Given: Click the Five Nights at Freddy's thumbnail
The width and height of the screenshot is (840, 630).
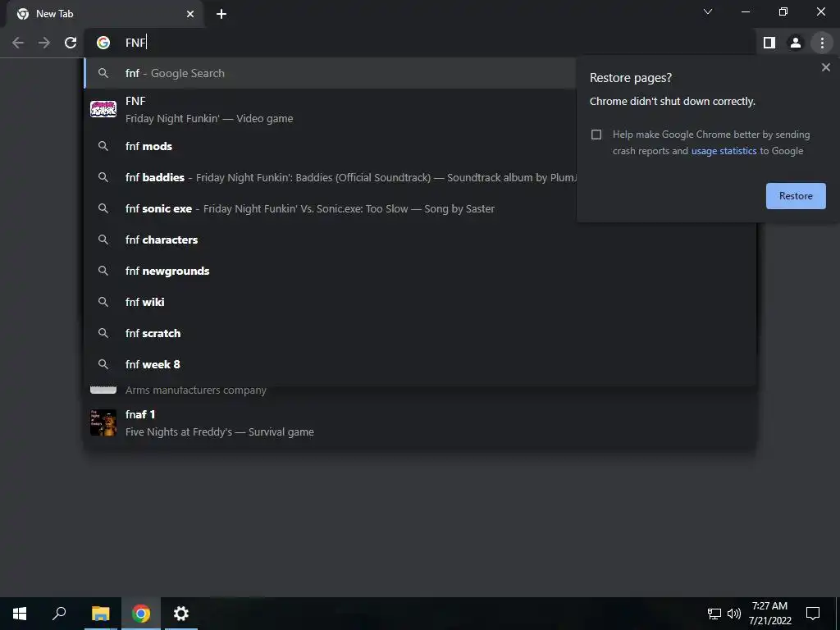Looking at the screenshot, I should [103, 422].
